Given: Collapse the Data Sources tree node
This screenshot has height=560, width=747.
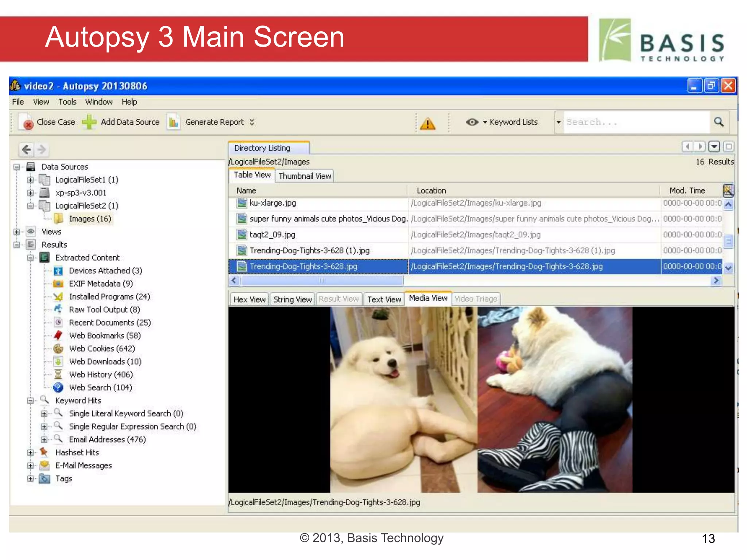Looking at the screenshot, I should [x=17, y=167].
